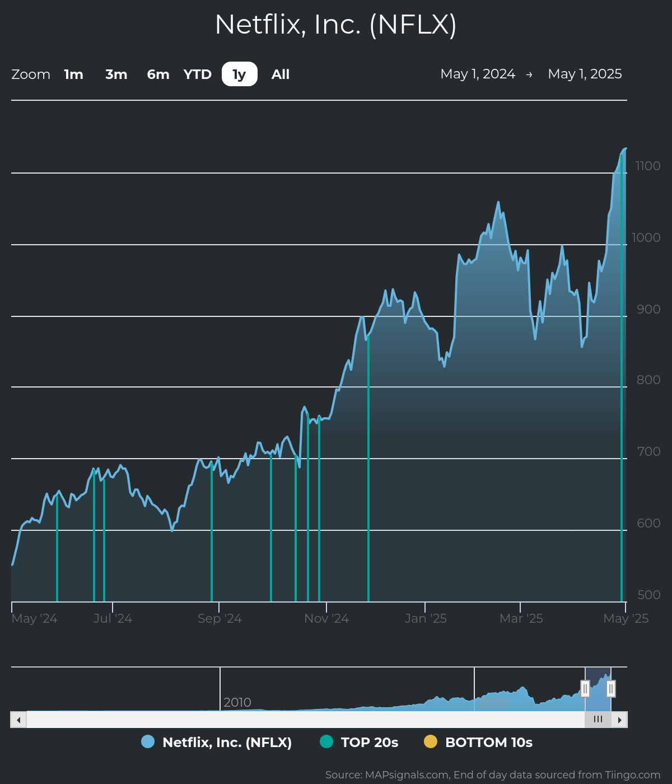This screenshot has height=784, width=672.
Task: Grab the right navigator range handle
Action: [611, 688]
